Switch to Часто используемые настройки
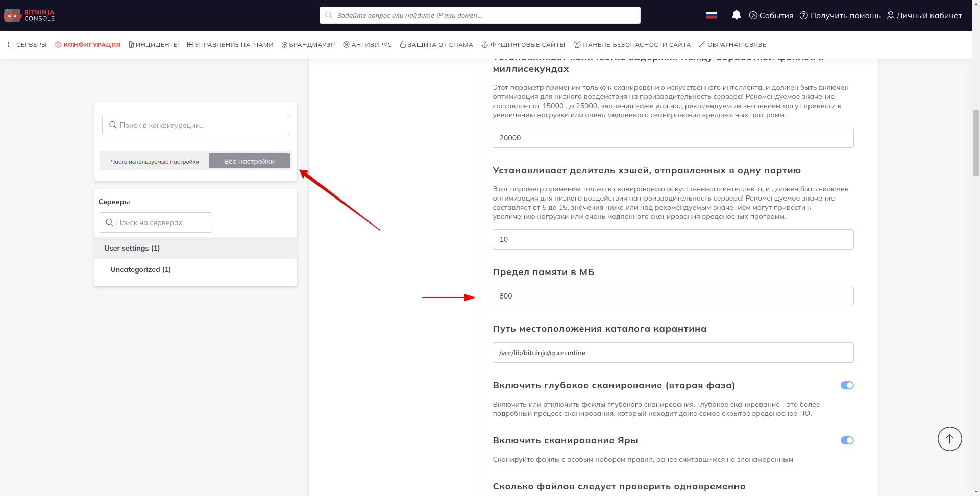 pos(155,161)
